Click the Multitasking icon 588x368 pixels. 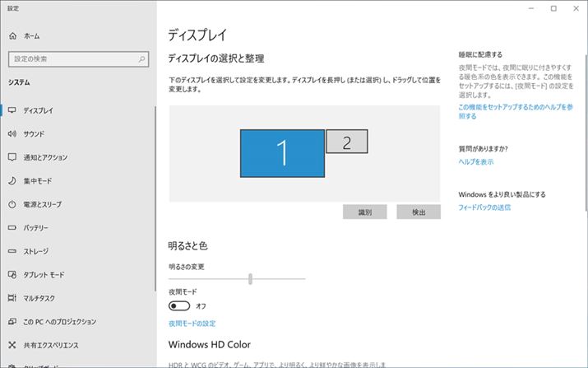point(12,298)
